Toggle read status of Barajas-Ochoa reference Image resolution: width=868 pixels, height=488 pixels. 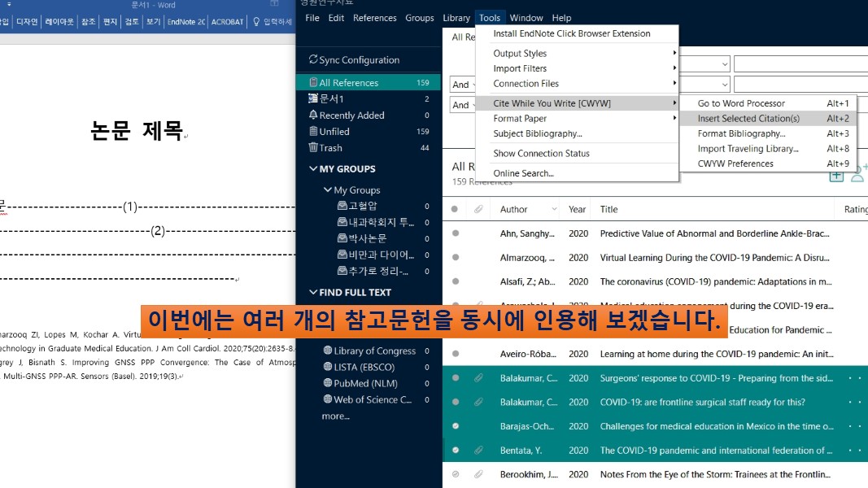tap(456, 426)
